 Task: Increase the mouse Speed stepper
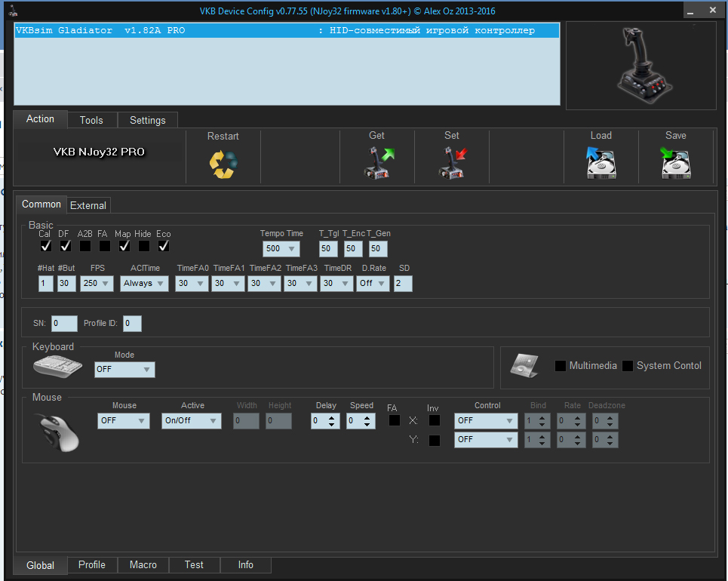click(367, 417)
